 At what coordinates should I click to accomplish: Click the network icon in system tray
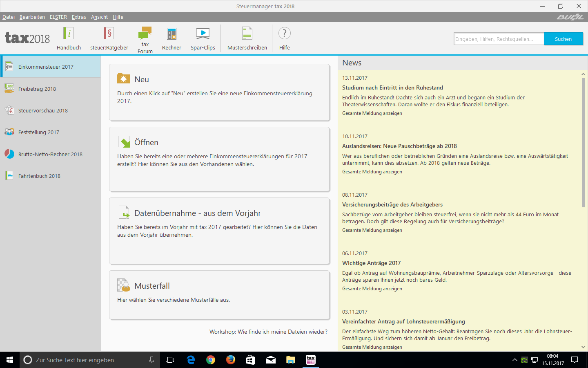(535, 360)
